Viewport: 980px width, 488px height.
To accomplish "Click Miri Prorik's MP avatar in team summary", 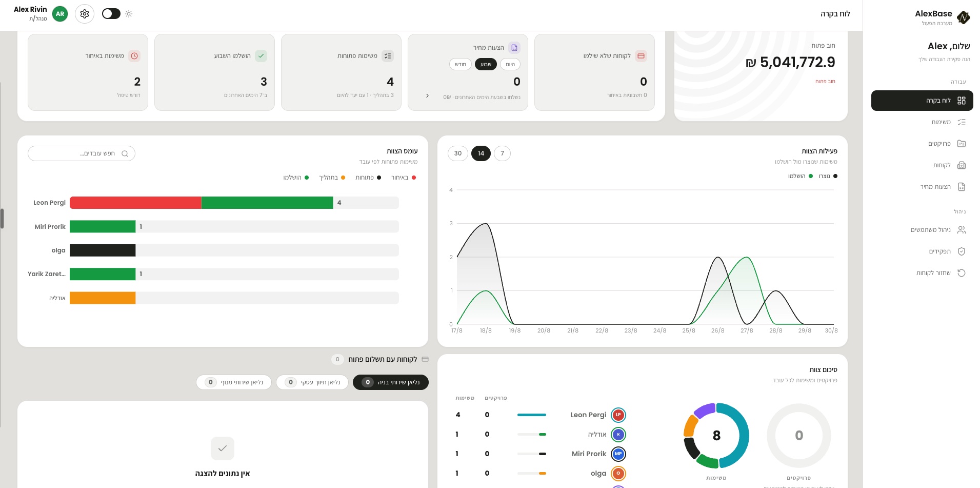I will [618, 454].
